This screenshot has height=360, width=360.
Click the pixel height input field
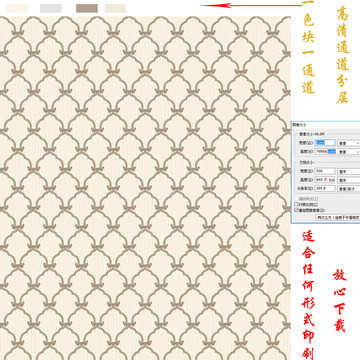click(325, 151)
